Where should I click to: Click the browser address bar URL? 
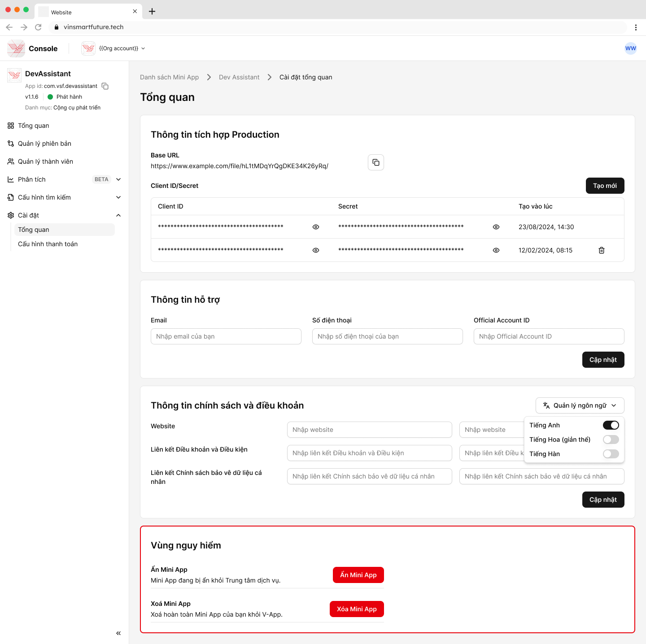[93, 27]
